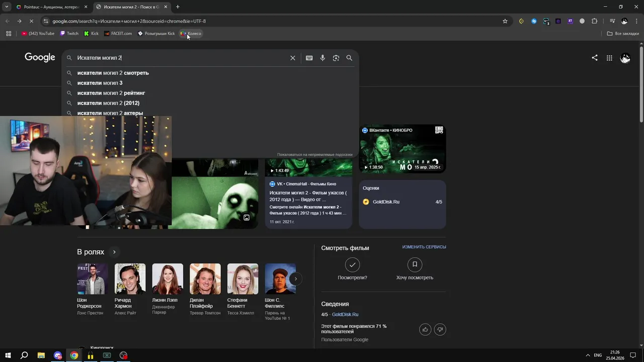Choose suggestion искатели могил 3
644x362 pixels.
click(x=210, y=83)
